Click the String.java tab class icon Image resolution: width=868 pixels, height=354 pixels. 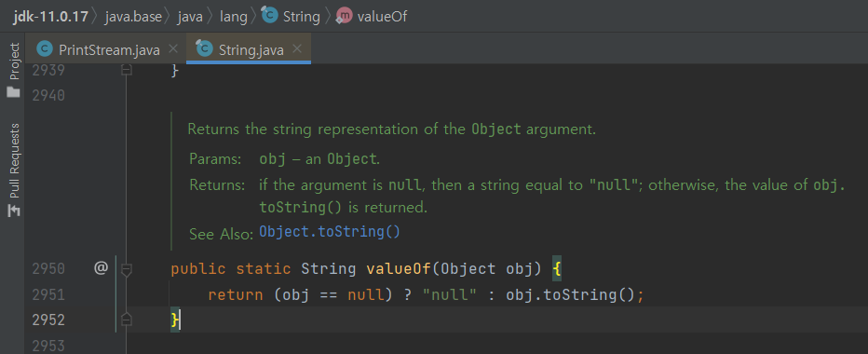click(204, 49)
